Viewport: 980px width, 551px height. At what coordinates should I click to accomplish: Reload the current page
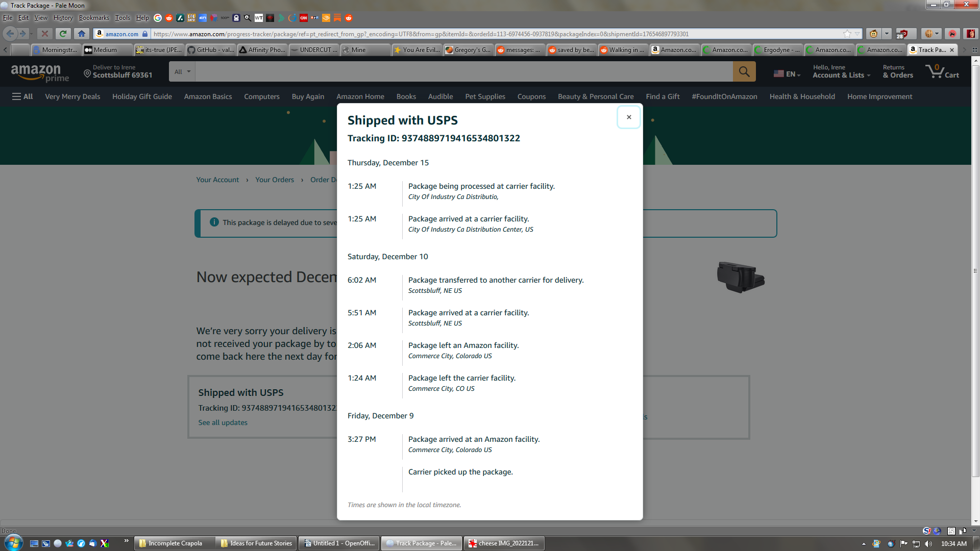click(x=63, y=34)
